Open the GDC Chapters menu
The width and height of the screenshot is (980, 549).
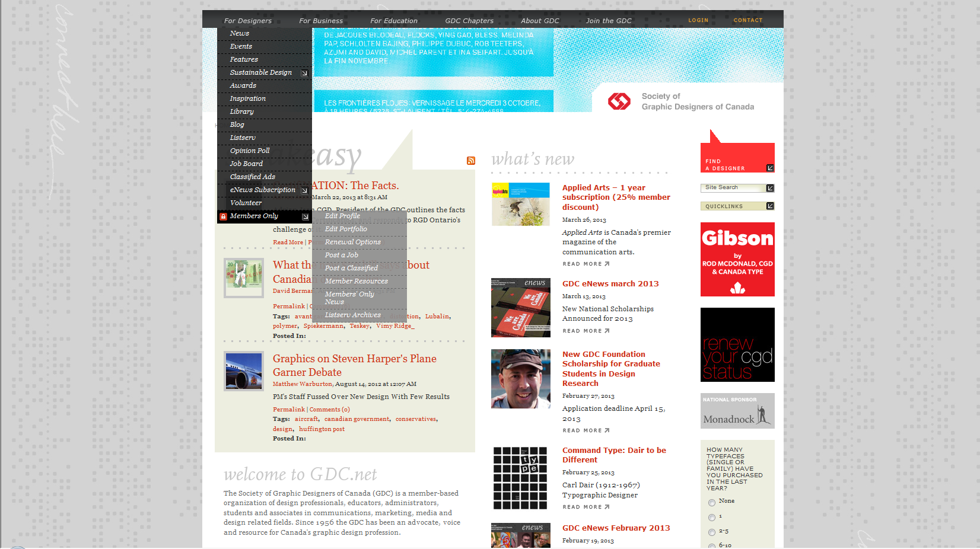[469, 21]
